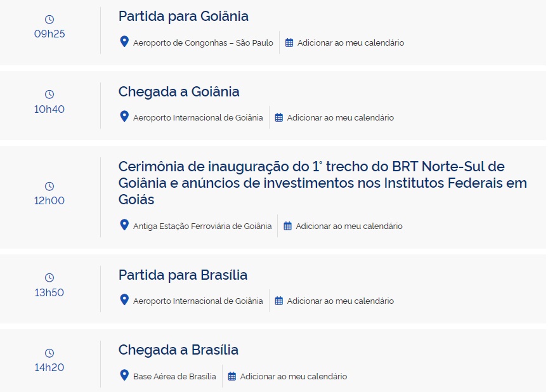548x392 pixels.
Task: Click the calendar icon in the Partida para Brasília row
Action: tap(278, 301)
